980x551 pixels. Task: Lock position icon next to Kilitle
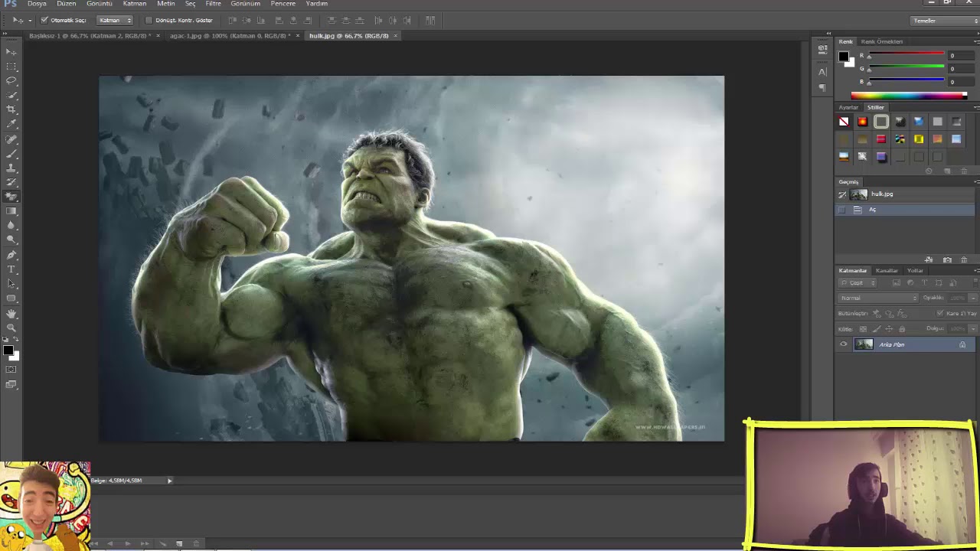point(889,329)
